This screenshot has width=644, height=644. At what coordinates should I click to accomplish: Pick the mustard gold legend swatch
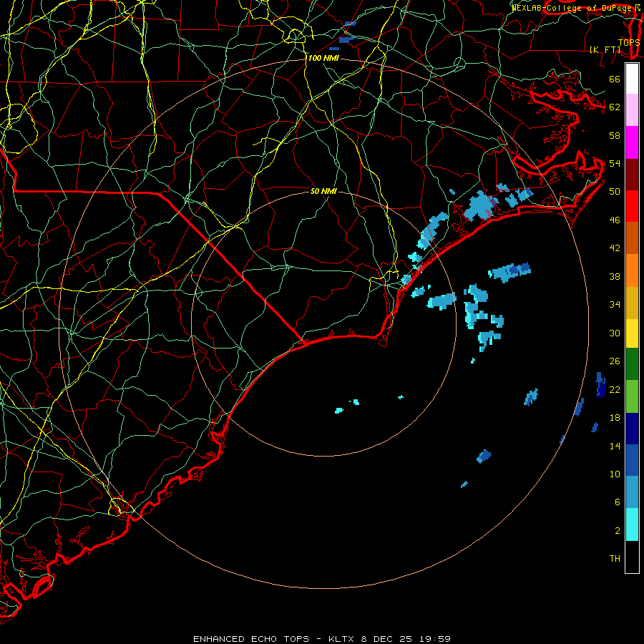coord(632,302)
